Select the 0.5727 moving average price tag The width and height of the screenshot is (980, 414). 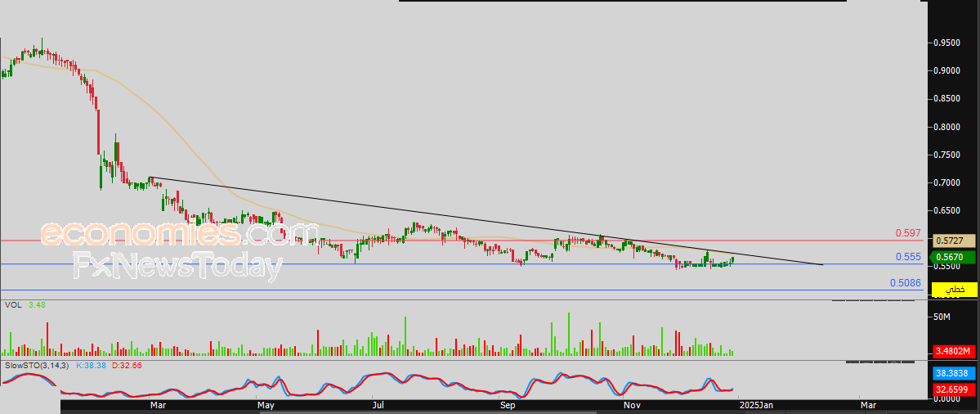954,241
